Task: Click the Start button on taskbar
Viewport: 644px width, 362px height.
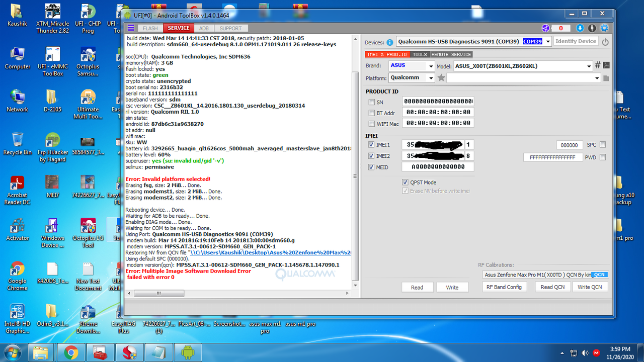Action: click(x=12, y=352)
